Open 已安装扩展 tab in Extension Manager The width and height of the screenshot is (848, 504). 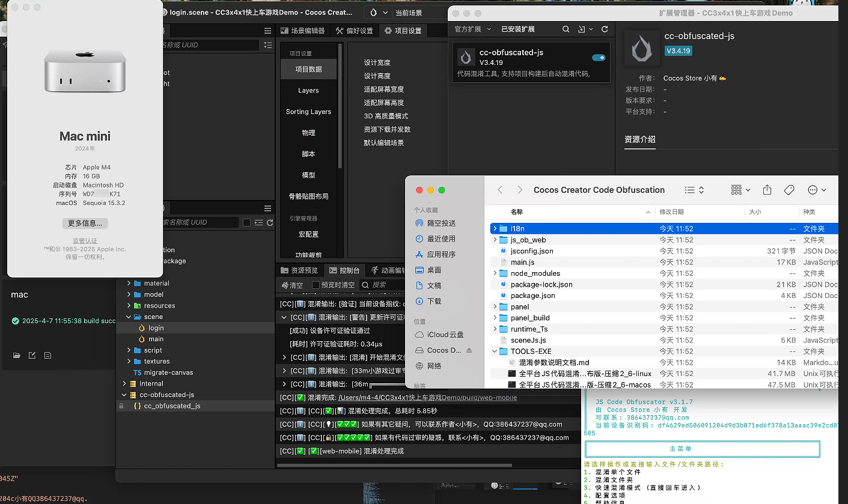[x=518, y=29]
